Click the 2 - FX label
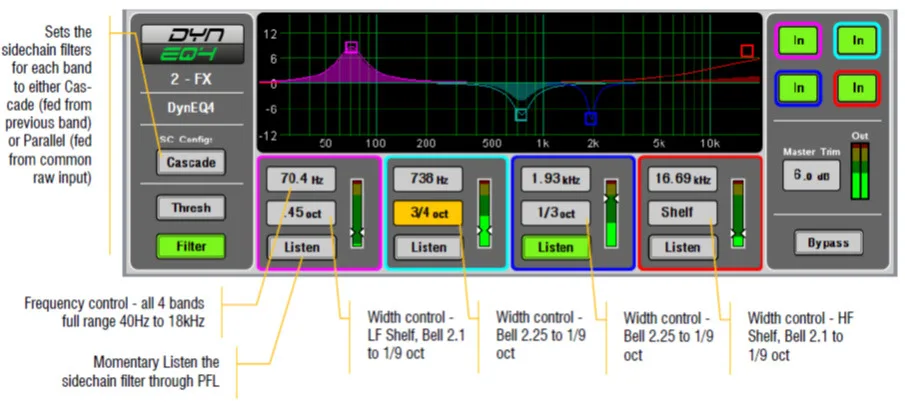The width and height of the screenshot is (905, 402). point(191,79)
